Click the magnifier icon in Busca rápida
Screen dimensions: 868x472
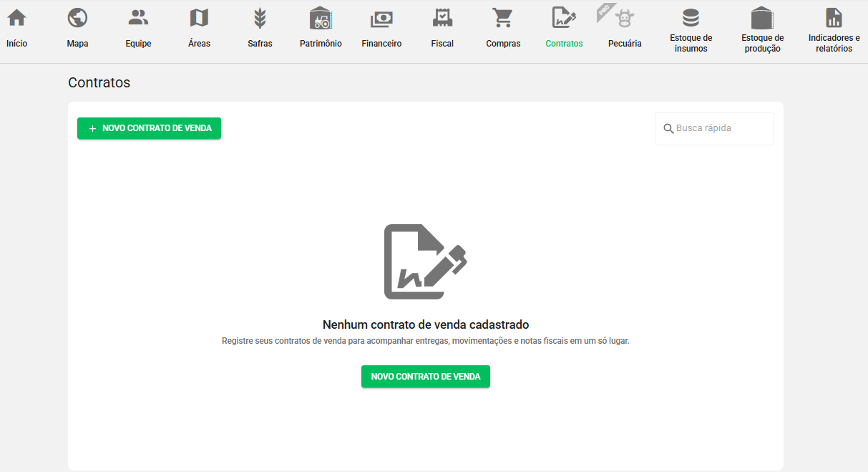coord(669,129)
